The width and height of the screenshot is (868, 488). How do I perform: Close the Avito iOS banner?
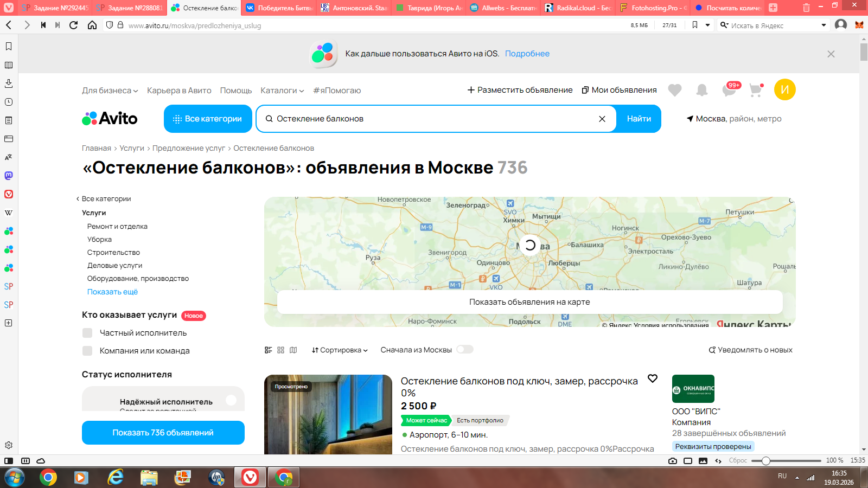(x=831, y=54)
